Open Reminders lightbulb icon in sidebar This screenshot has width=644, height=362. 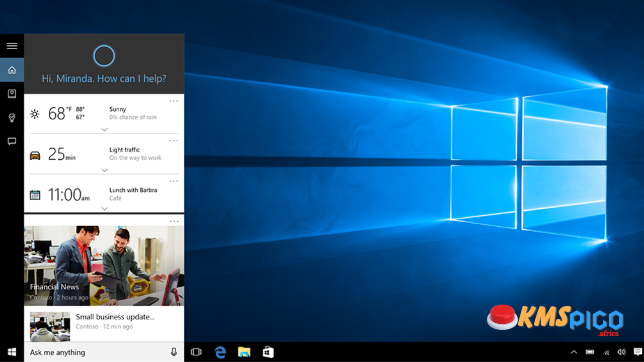pyautogui.click(x=12, y=118)
